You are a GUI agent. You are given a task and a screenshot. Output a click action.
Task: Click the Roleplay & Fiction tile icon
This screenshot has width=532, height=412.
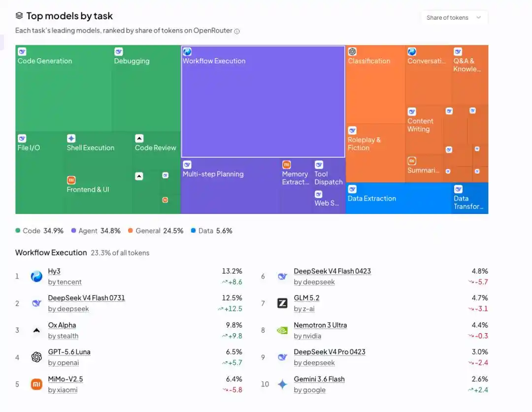(352, 131)
